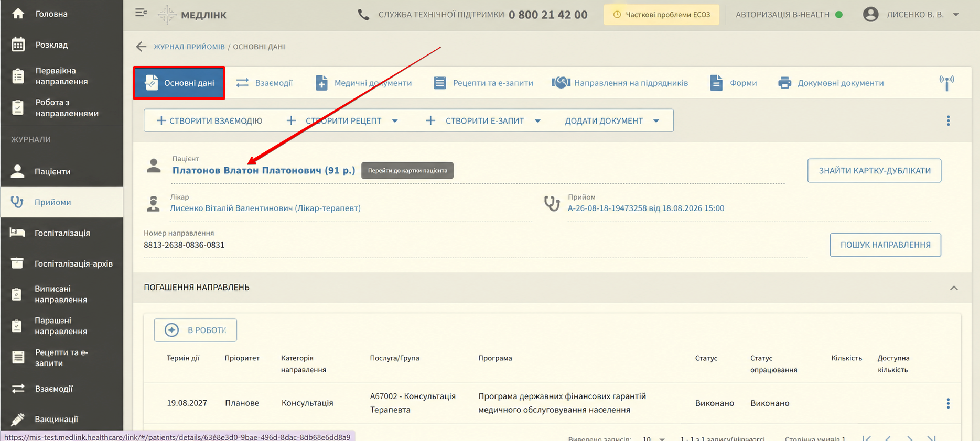The width and height of the screenshot is (980, 441).
Task: Open patient Платонов Влатон Платонович card
Action: (264, 170)
